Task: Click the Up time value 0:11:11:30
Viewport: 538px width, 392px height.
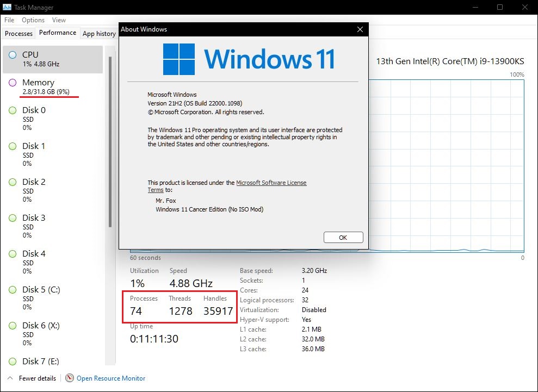Action: click(154, 339)
